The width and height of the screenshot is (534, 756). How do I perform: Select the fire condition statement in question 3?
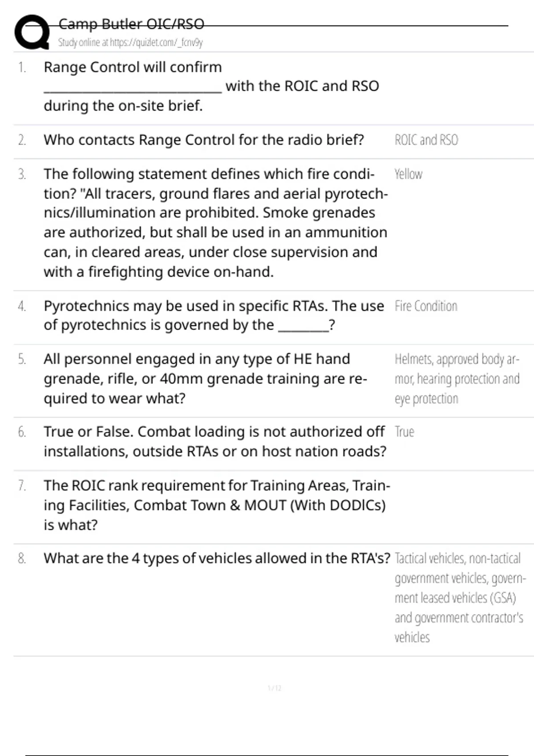point(215,222)
